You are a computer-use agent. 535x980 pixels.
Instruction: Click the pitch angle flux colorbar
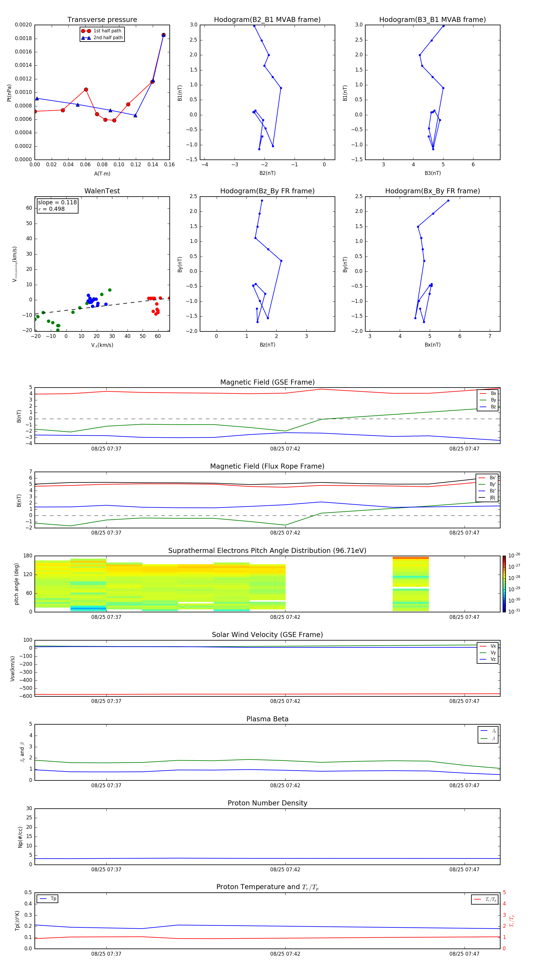504,584
